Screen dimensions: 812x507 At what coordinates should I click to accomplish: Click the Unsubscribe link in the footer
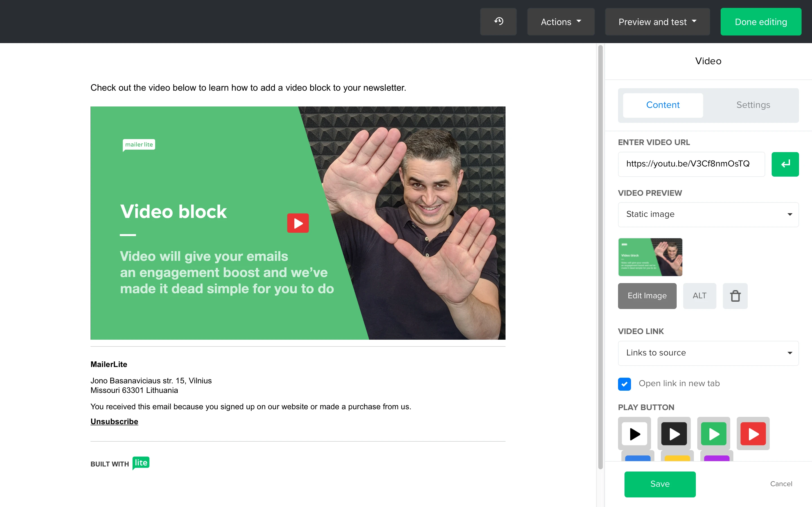click(114, 421)
